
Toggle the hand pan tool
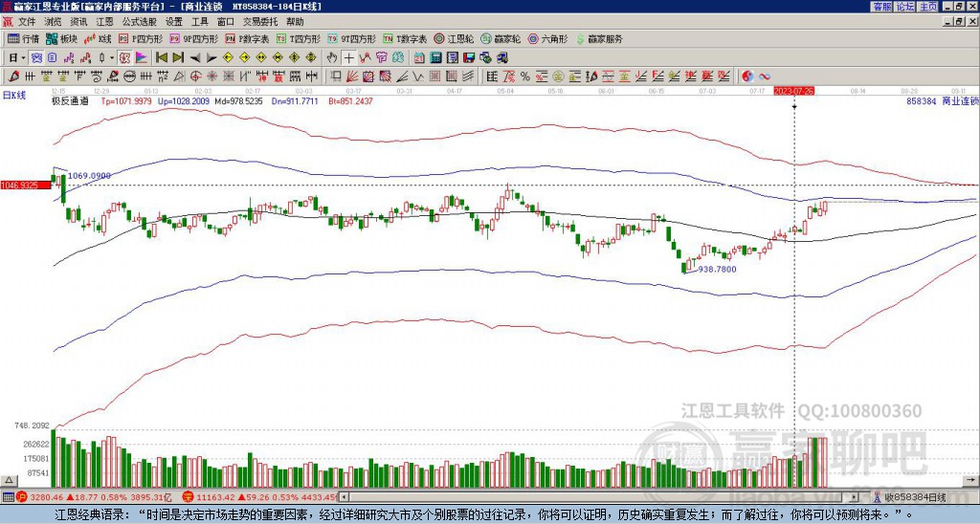332,58
